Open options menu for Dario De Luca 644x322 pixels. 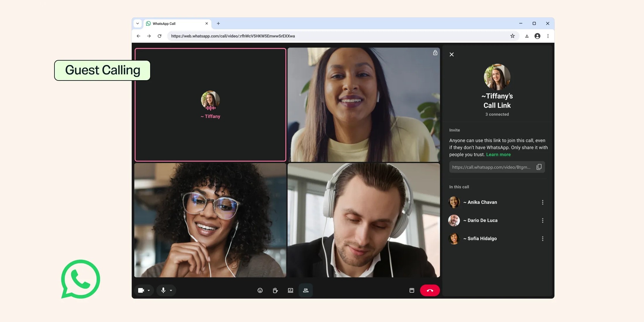coord(542,220)
